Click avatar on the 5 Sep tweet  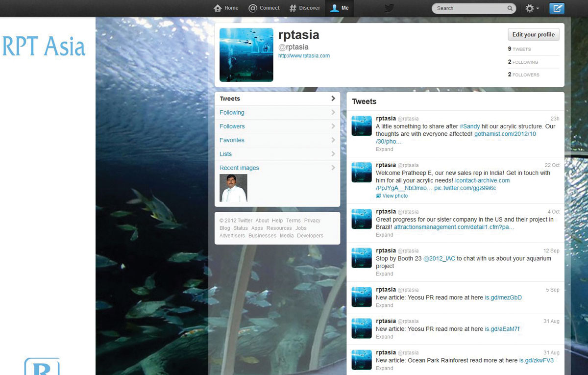[x=362, y=297]
